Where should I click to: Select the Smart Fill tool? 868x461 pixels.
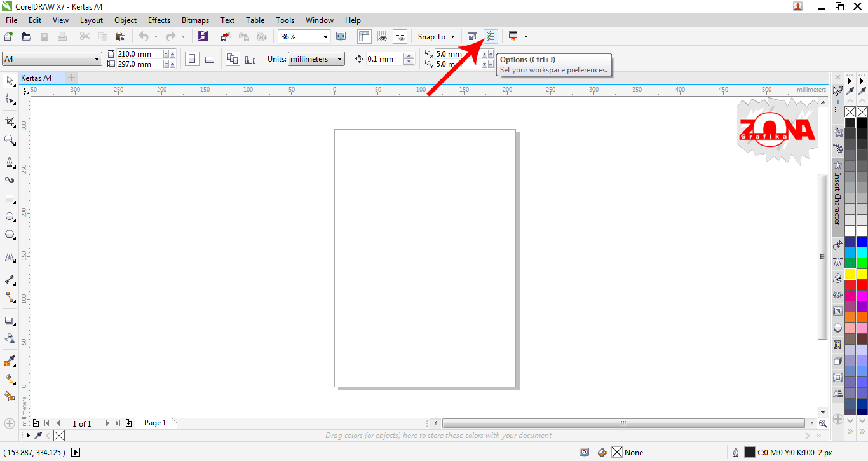point(10,396)
